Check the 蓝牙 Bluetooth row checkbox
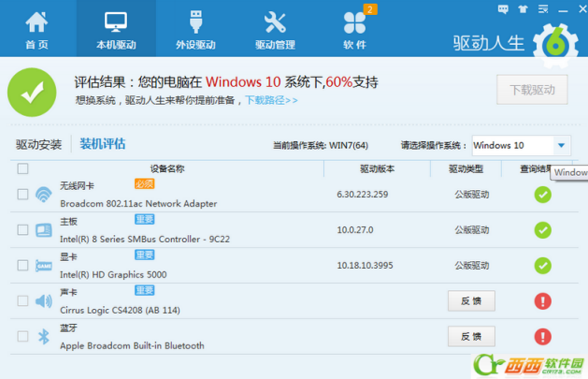This screenshot has width=588, height=379. 22,336
